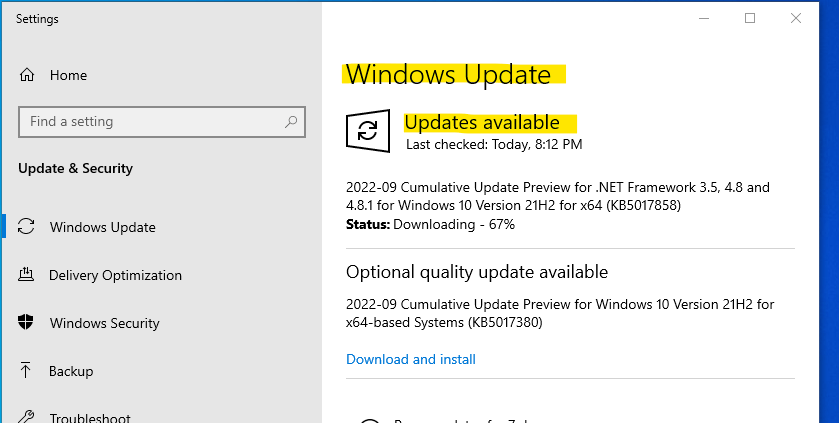Click the Delivery Optimization sidebar icon

click(27, 275)
